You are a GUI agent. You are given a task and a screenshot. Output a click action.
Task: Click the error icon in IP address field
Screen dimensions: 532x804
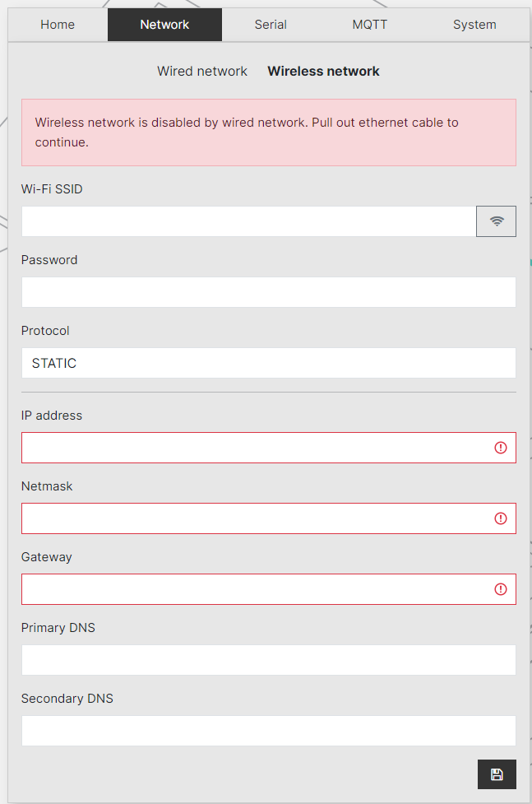(500, 448)
